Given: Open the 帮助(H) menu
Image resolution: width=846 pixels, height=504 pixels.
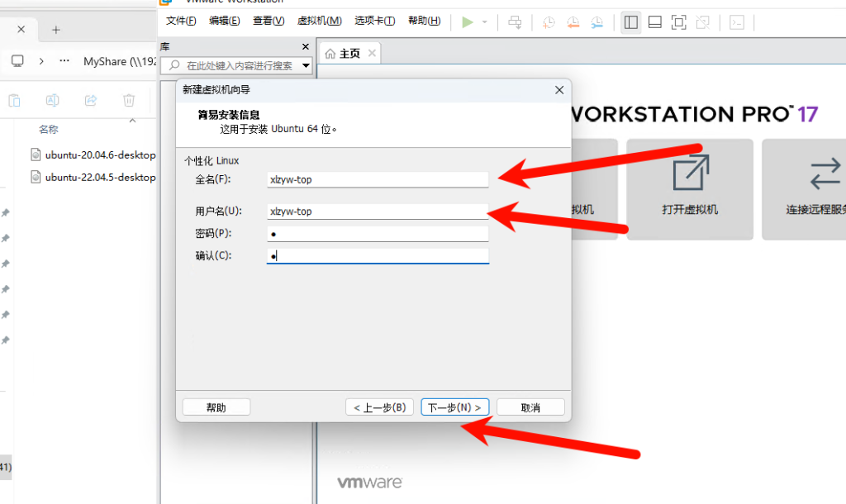Looking at the screenshot, I should pos(424,21).
